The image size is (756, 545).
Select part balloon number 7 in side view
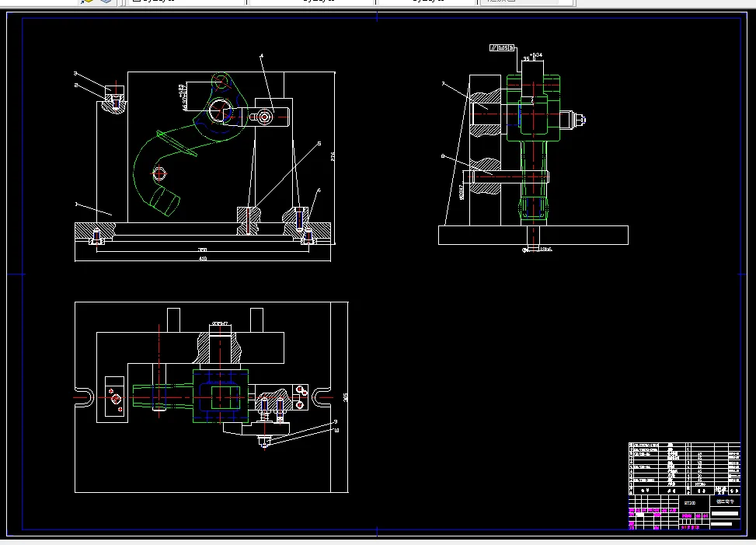(x=443, y=84)
